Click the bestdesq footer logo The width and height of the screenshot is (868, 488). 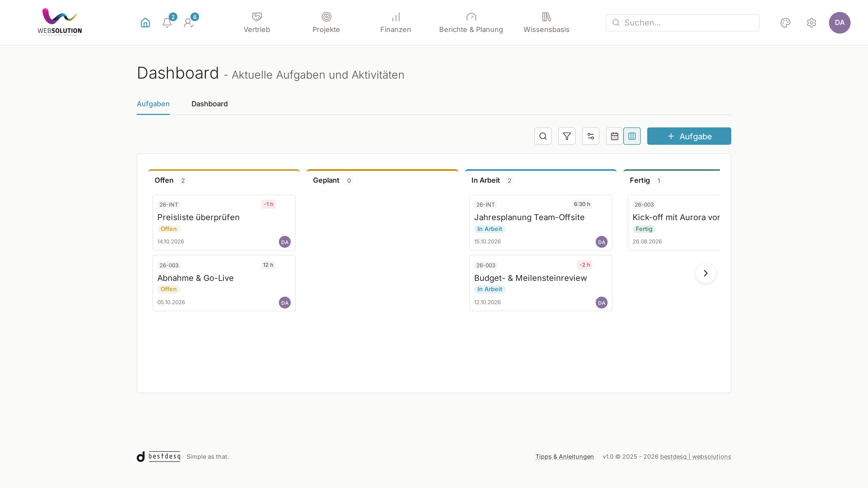click(158, 456)
